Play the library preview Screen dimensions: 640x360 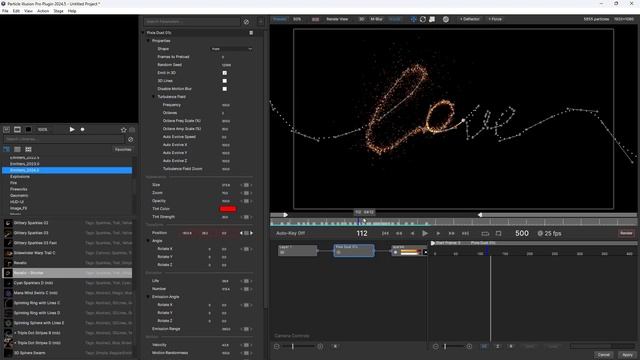[x=72, y=129]
